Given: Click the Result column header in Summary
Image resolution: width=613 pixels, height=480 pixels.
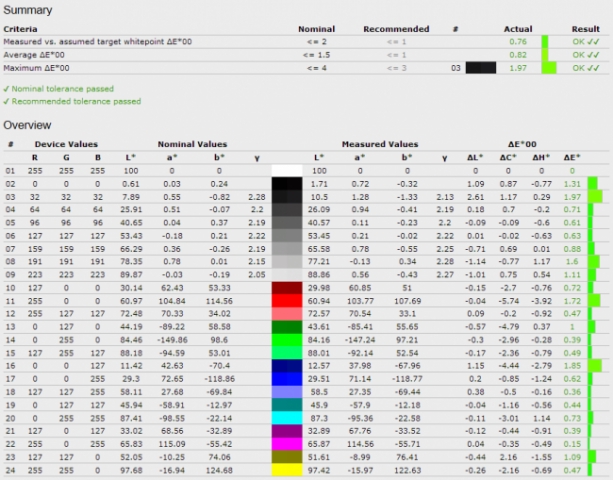Looking at the screenshot, I should [586, 28].
